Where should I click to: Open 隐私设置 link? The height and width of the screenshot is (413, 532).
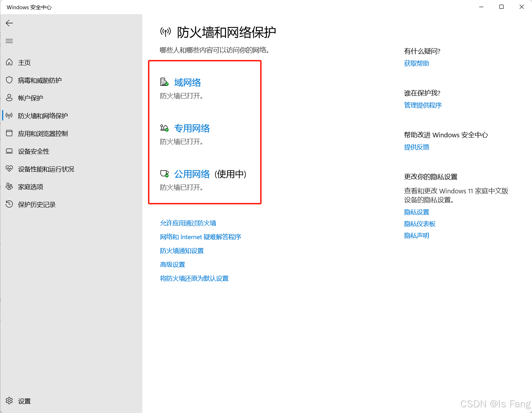(x=417, y=212)
